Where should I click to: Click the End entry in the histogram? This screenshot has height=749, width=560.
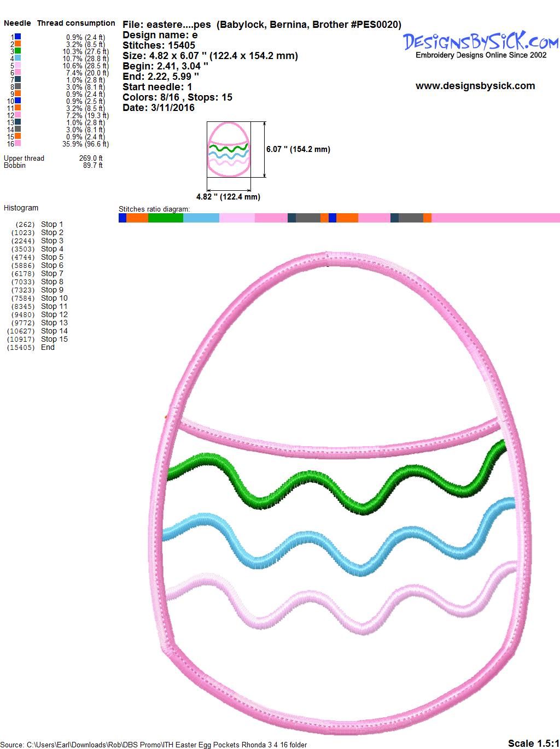[x=48, y=347]
